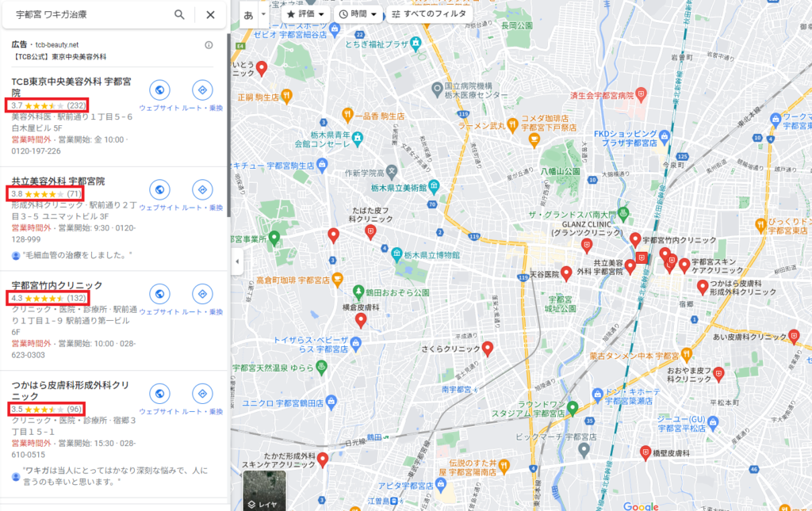
Task: Click the 作新学院高 school marker
Action: pyautogui.click(x=392, y=170)
